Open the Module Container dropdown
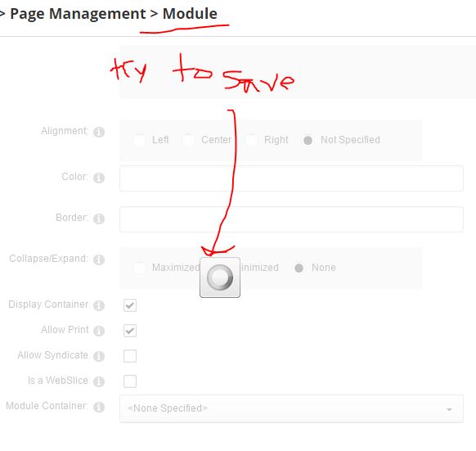This screenshot has width=476, height=451. point(291,408)
